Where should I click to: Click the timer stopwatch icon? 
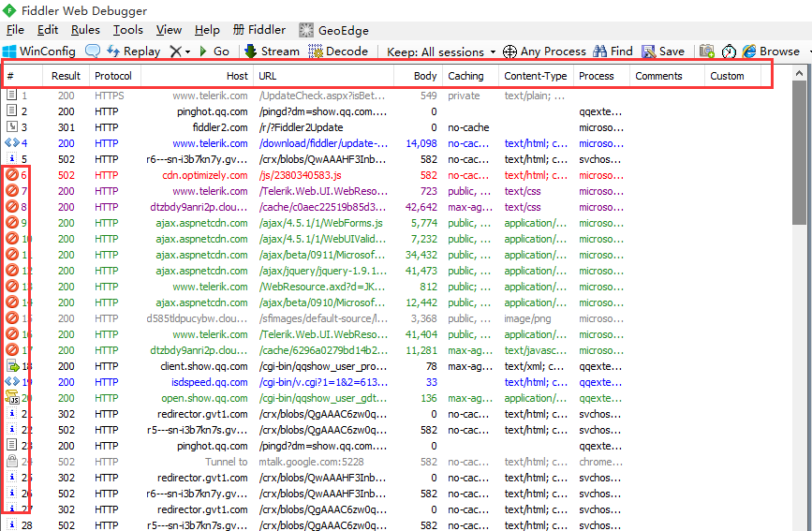click(729, 52)
